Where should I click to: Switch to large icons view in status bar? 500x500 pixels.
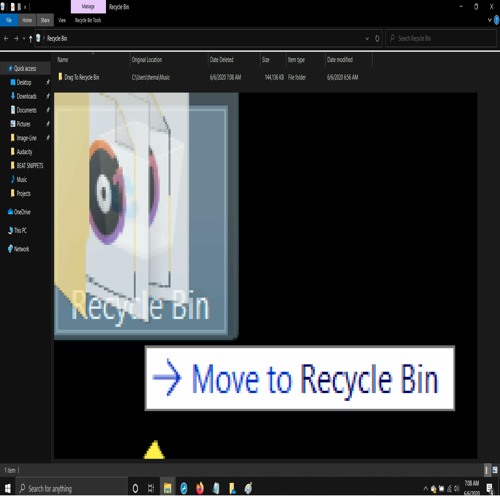tap(495, 470)
